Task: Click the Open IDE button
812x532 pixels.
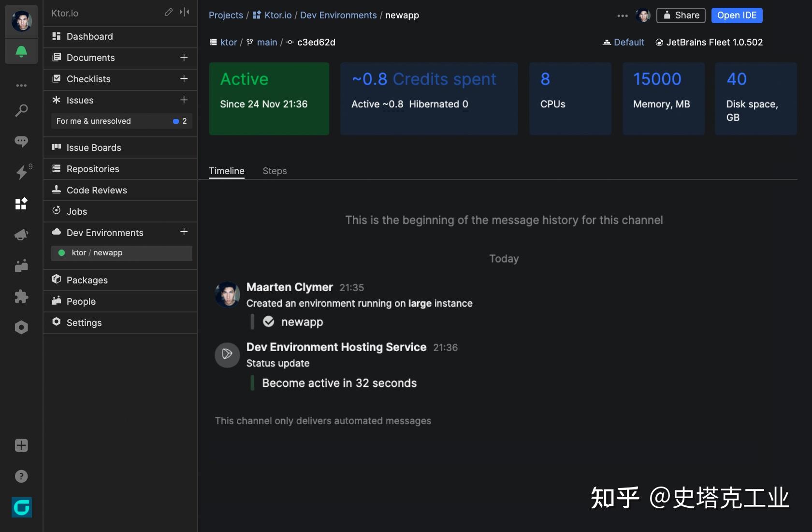Action: (737, 15)
